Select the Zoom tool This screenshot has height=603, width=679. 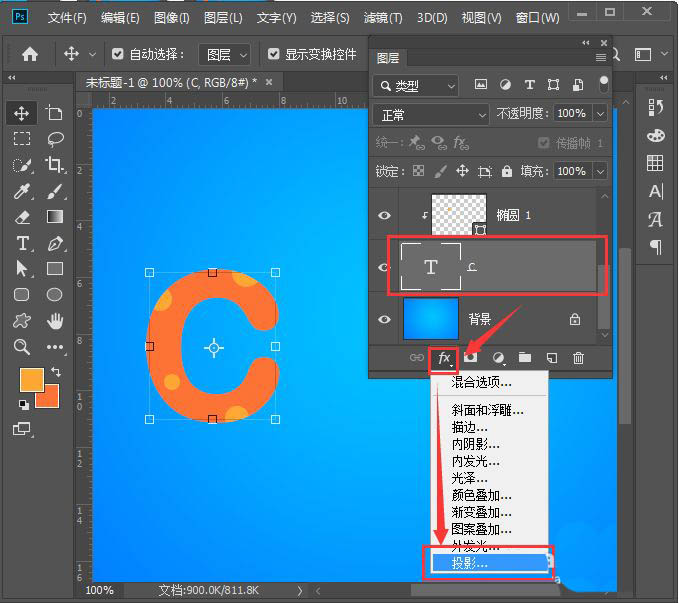pos(22,347)
